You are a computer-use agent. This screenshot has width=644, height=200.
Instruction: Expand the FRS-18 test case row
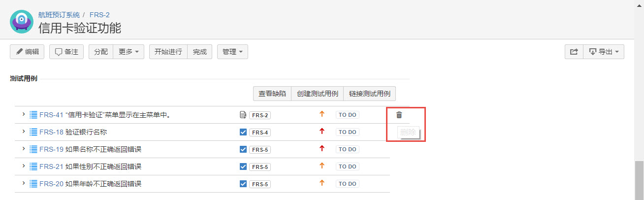(x=23, y=132)
